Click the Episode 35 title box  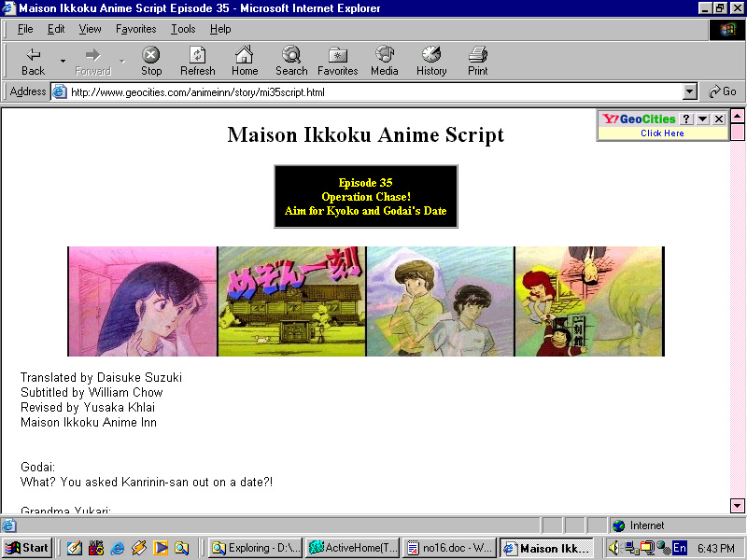pos(366,197)
